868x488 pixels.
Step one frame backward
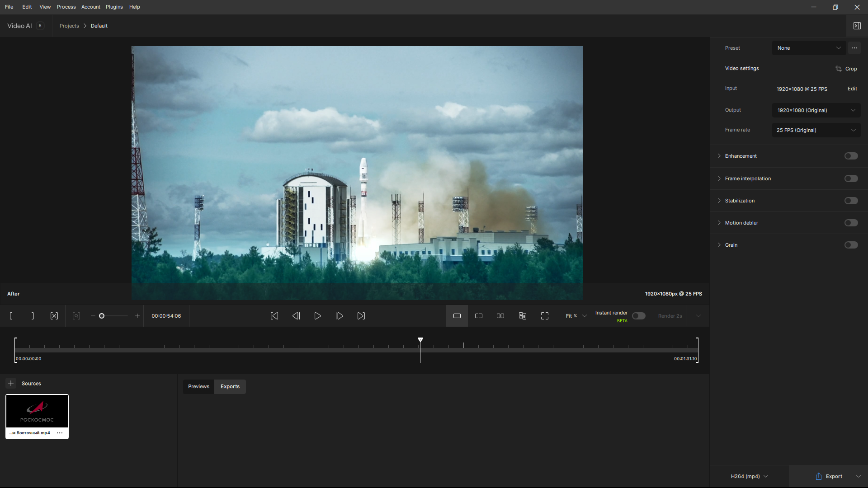tap(296, 316)
